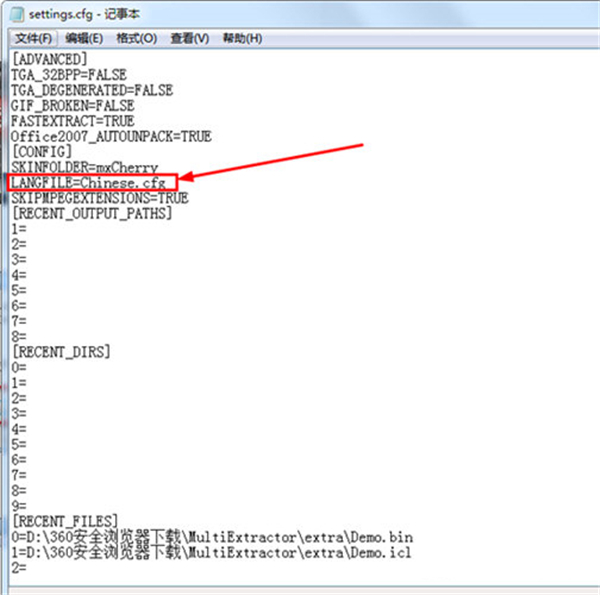The width and height of the screenshot is (600, 595).
Task: Open the 格式(O) menu
Action: (x=136, y=38)
